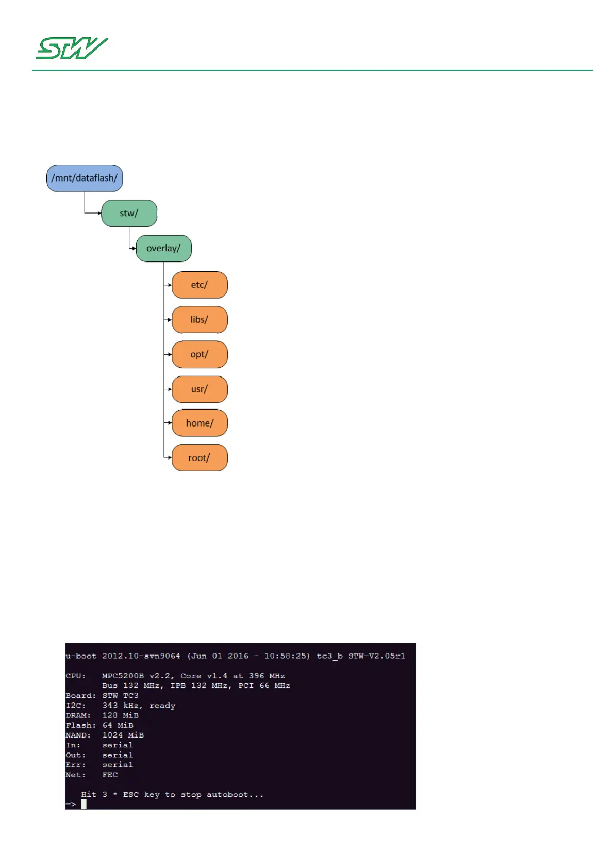The image size is (614, 868).
Task: Click the terminal prompt cursor
Action: coord(84,804)
